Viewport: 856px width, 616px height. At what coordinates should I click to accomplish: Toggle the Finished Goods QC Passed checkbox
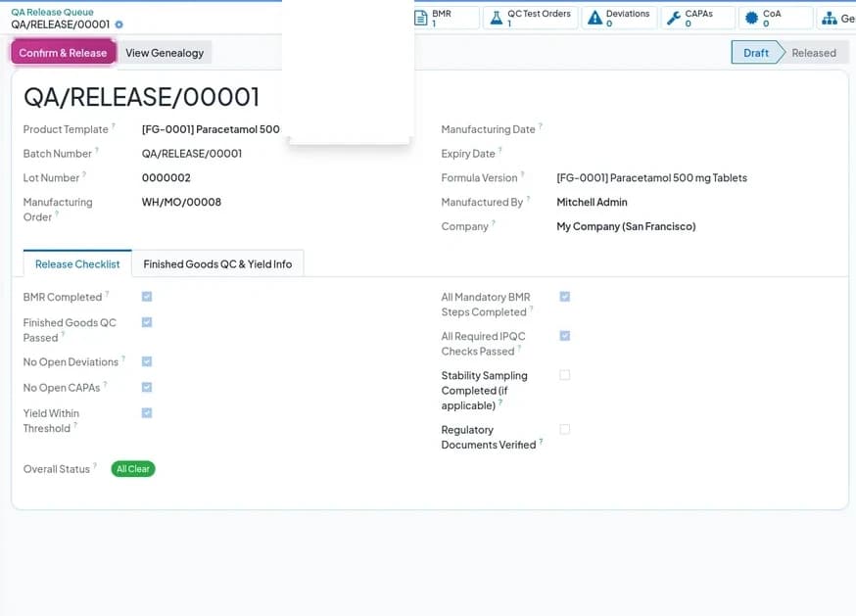click(147, 322)
